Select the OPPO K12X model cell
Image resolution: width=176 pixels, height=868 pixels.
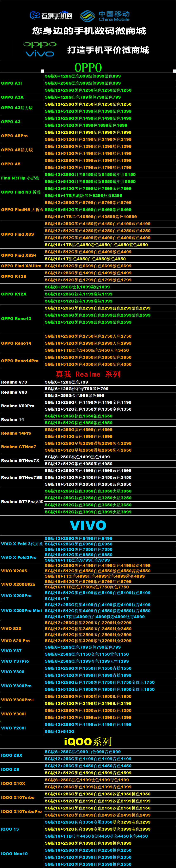[22, 294]
